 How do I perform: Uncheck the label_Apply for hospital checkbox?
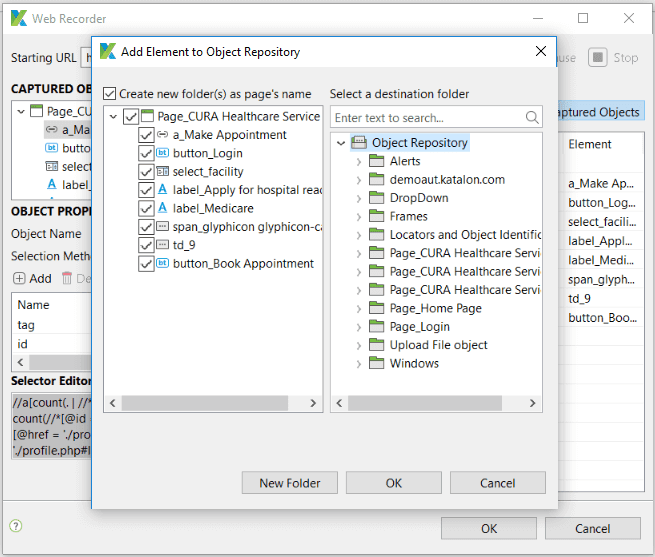(146, 190)
